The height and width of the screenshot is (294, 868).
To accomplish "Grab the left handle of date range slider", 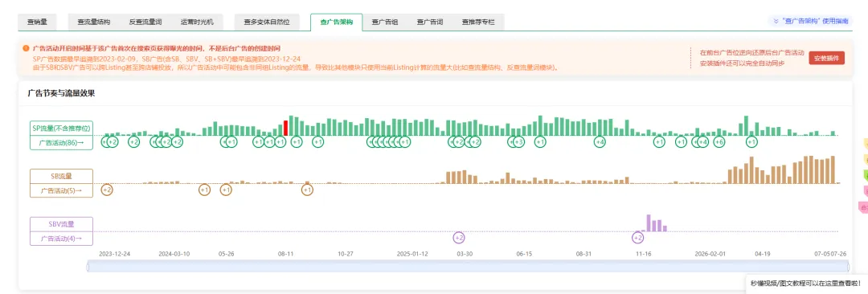I will point(88,267).
